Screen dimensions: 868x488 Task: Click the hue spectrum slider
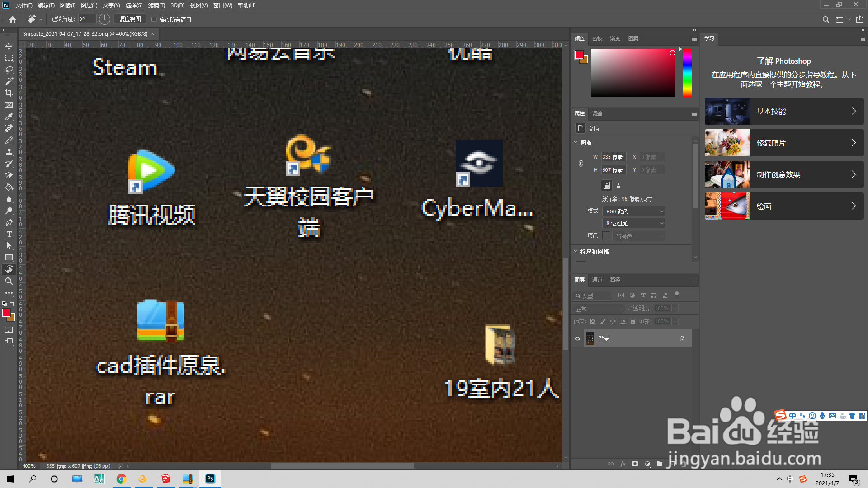687,73
